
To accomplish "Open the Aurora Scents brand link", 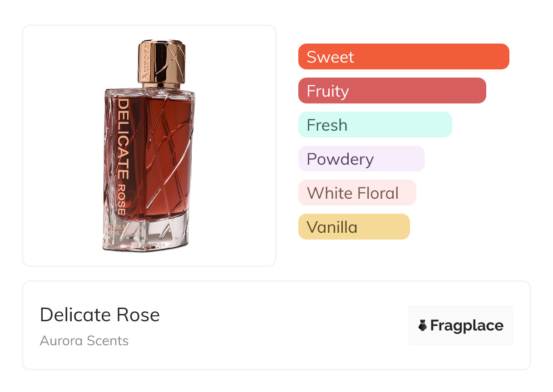I will click(x=84, y=341).
